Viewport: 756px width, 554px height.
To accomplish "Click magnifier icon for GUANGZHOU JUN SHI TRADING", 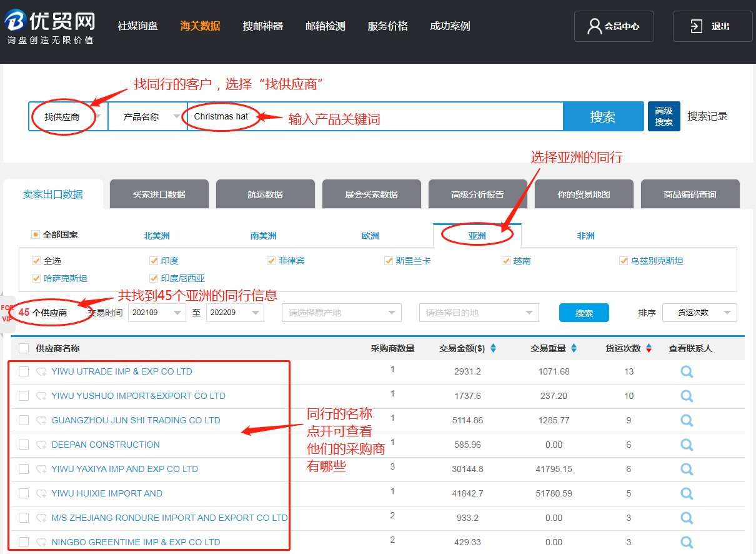I will tap(687, 420).
